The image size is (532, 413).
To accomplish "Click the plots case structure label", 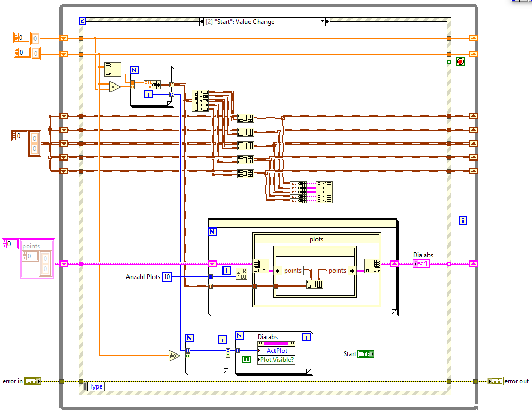I will (316, 239).
